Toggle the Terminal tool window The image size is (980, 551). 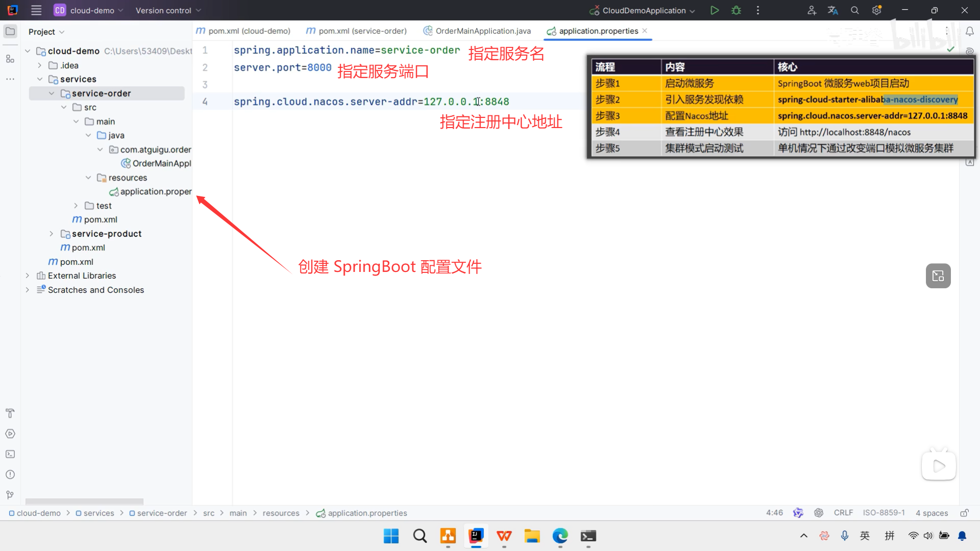10,454
